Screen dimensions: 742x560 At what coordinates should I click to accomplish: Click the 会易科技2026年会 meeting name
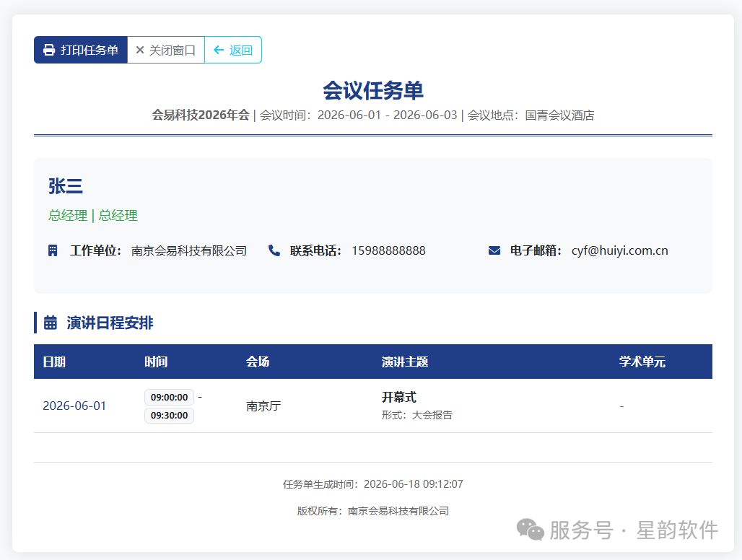point(201,115)
